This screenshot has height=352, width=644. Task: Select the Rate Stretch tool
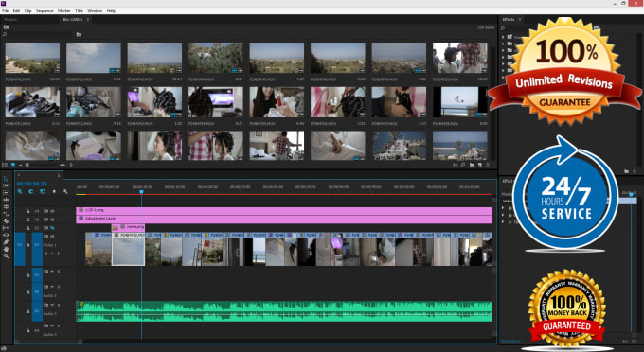tap(6, 213)
